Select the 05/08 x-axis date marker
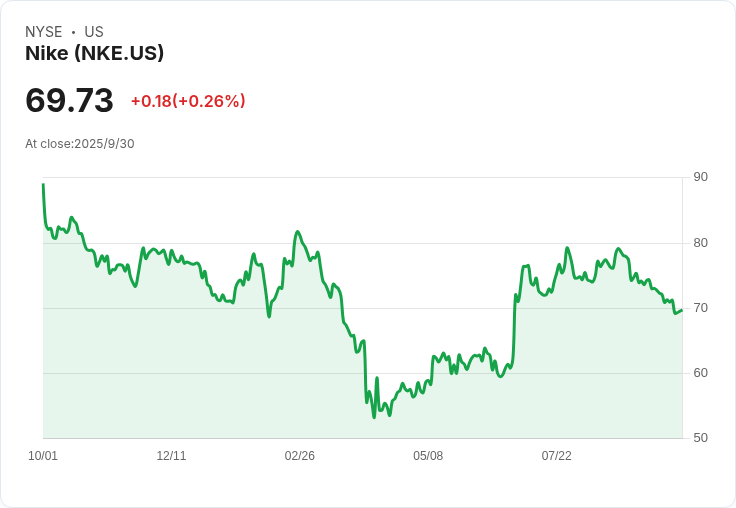The width and height of the screenshot is (736, 508). pyautogui.click(x=428, y=456)
